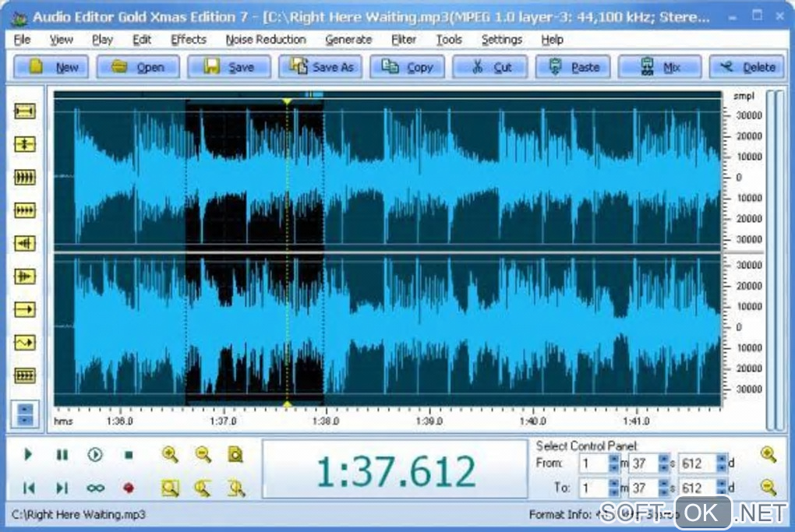
Task: Start playback with the Play button
Action: coord(28,454)
